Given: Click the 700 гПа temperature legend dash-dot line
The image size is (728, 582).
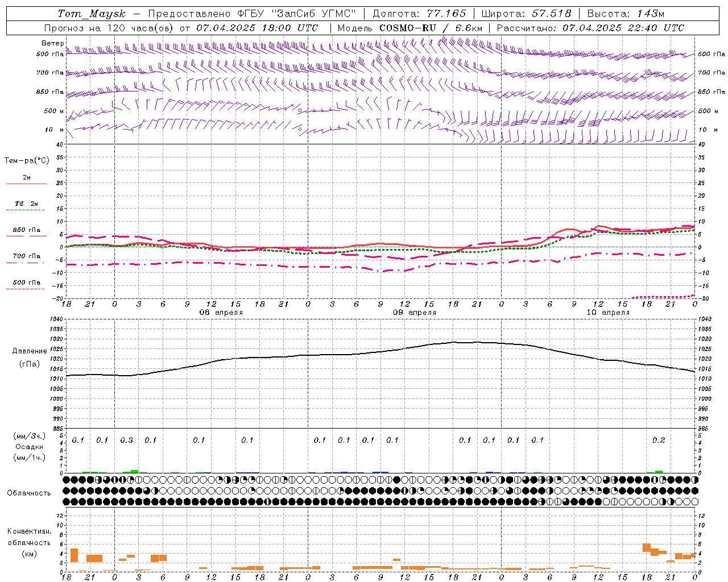Looking at the screenshot, I should (26, 263).
